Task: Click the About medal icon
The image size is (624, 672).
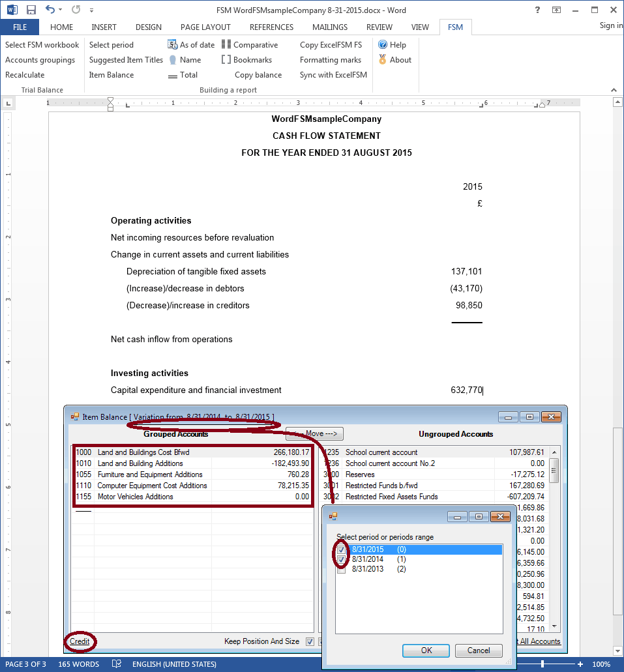Action: [x=383, y=59]
